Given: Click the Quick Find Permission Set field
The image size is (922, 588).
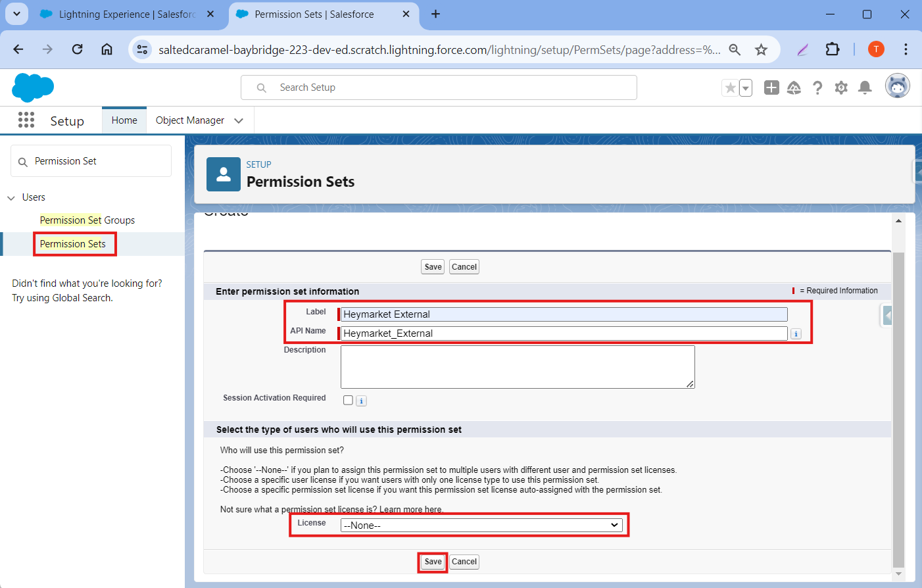Looking at the screenshot, I should 91,161.
